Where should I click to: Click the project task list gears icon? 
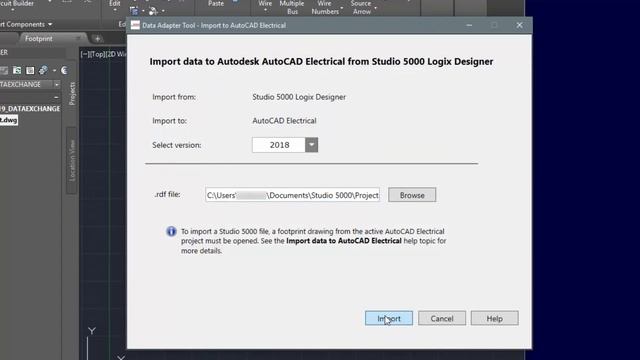coord(43,71)
